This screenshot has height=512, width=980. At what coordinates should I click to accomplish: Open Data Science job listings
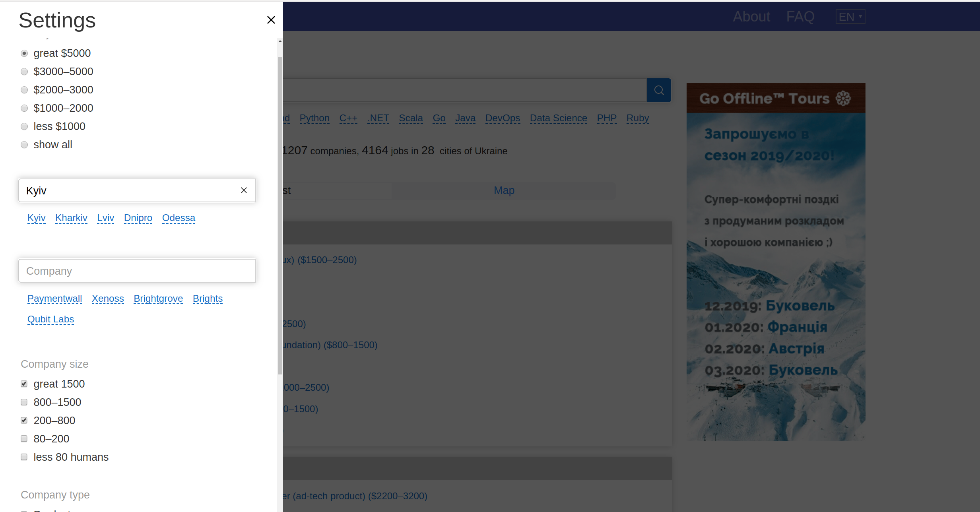[558, 118]
